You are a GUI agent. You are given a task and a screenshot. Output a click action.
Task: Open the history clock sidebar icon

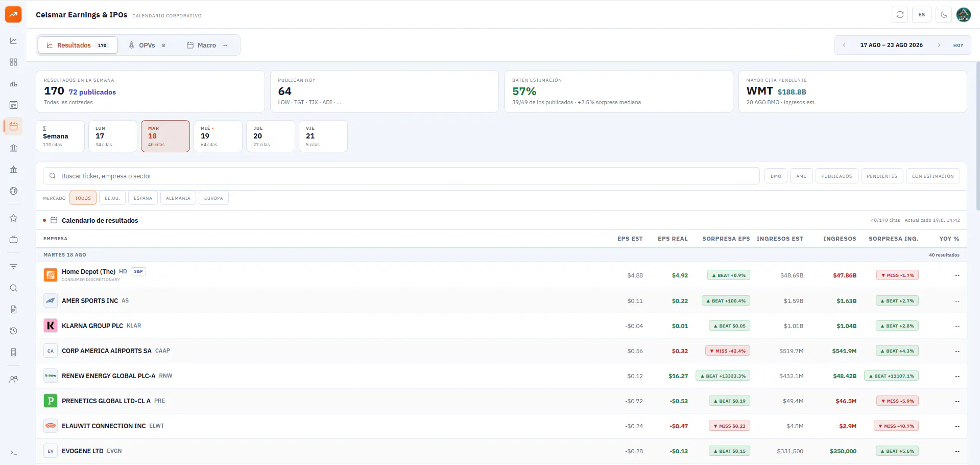pyautogui.click(x=14, y=331)
